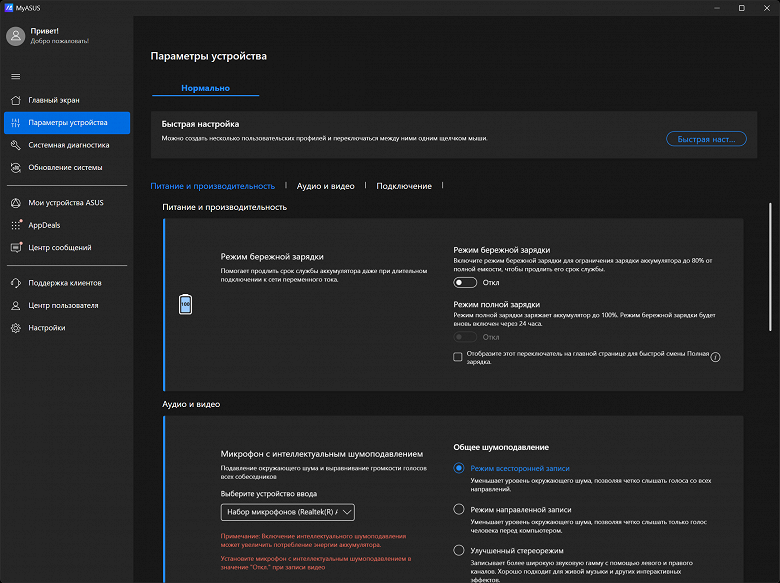Select Улучшенный стереорежим radio button

pyautogui.click(x=459, y=550)
